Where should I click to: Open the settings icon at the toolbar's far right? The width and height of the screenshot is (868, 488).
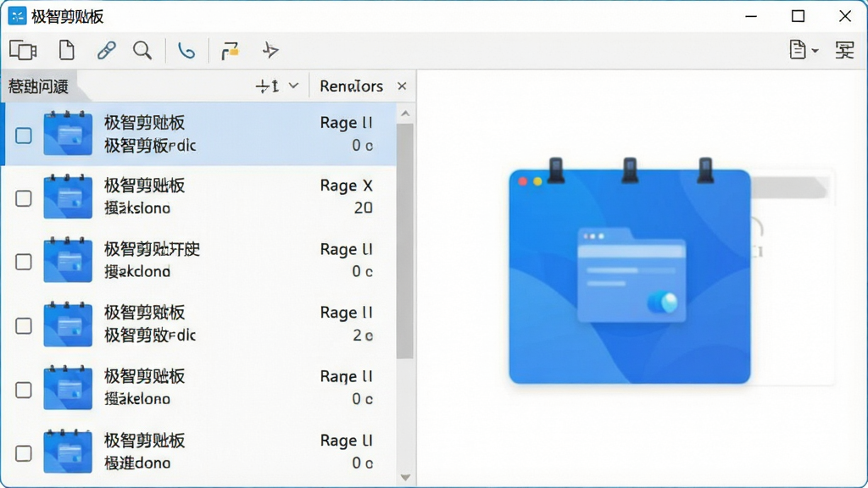tap(845, 50)
